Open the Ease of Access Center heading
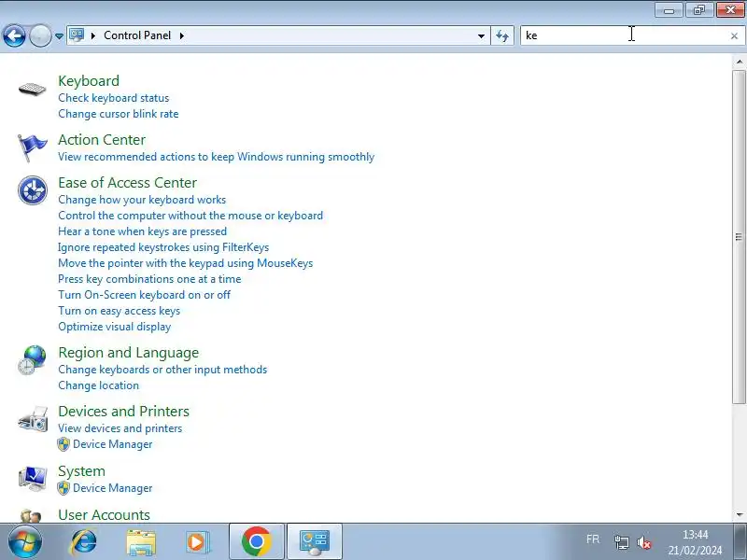This screenshot has width=747, height=560. [127, 183]
